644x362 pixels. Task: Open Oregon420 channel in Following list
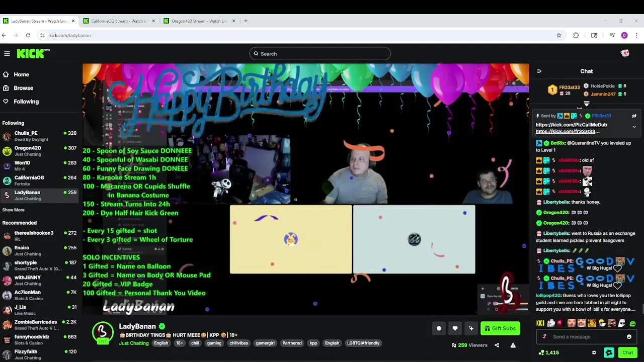pos(40,151)
